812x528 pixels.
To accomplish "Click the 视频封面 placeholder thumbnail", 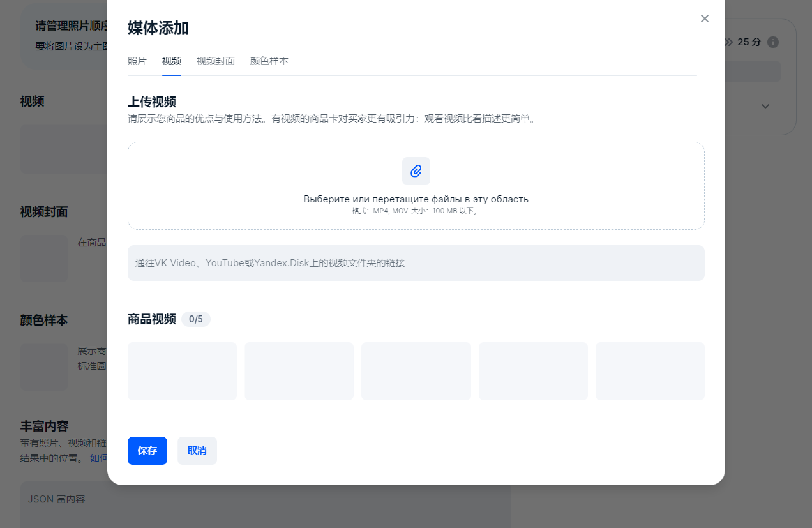I will coord(44,259).
